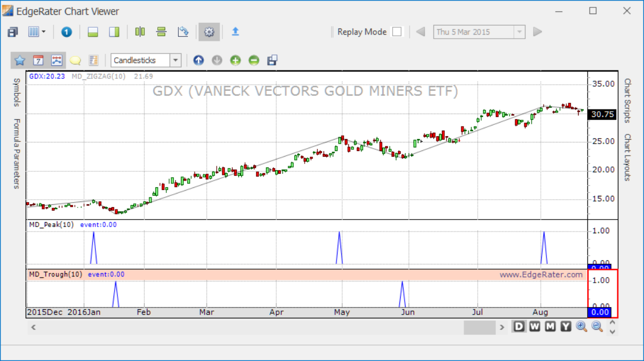This screenshot has height=361, width=644.
Task: Click the zoom in magnifier icon
Action: coord(582,326)
